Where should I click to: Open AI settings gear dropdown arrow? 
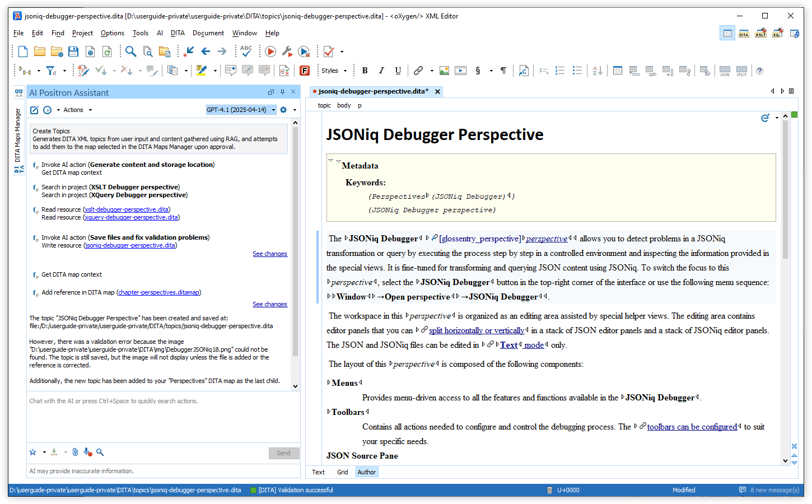[295, 110]
